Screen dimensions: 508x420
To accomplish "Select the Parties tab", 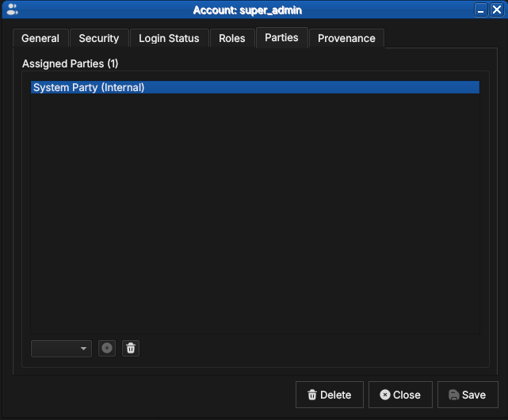I will tap(281, 37).
